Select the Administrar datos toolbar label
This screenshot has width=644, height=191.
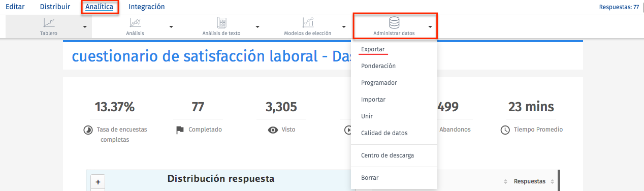click(x=394, y=34)
